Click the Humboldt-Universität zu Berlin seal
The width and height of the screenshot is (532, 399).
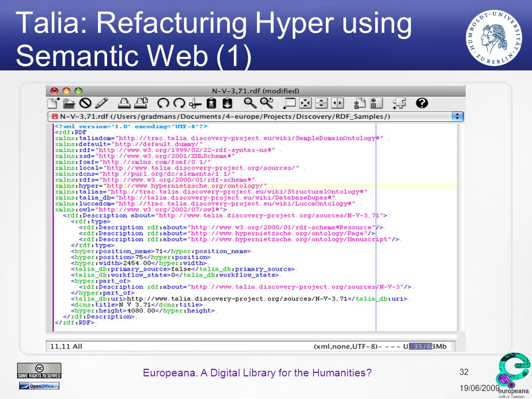click(x=494, y=38)
